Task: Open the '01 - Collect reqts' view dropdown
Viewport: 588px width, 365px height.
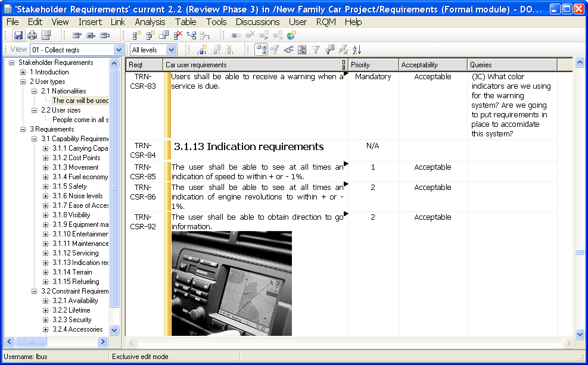Action: 118,49
